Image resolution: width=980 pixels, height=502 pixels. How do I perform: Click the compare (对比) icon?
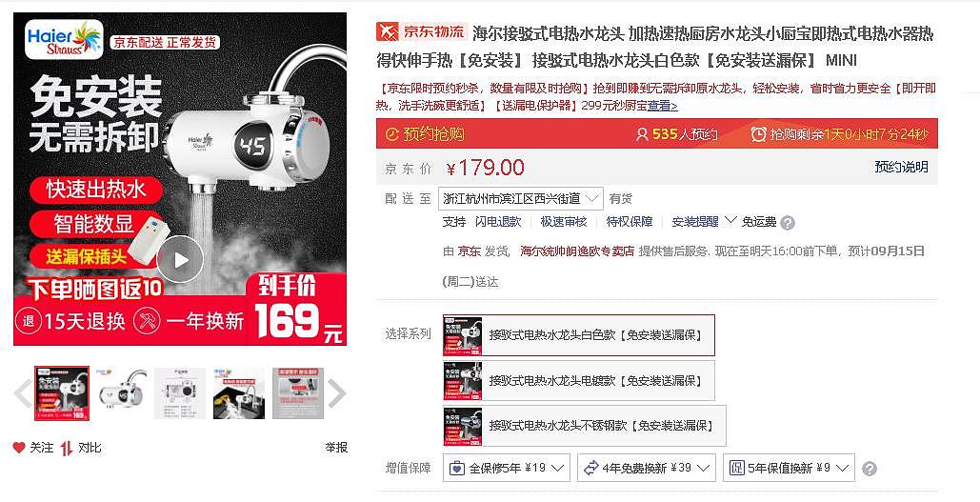coord(67,448)
